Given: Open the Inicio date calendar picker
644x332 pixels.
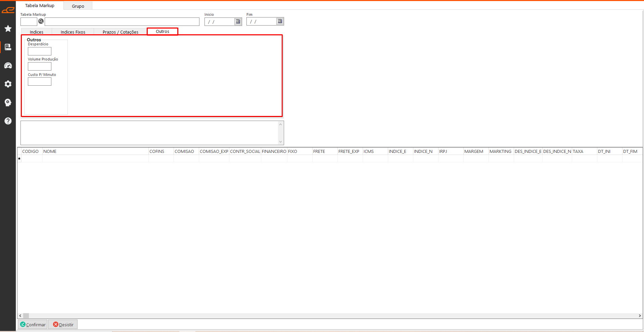Looking at the screenshot, I should click(238, 22).
